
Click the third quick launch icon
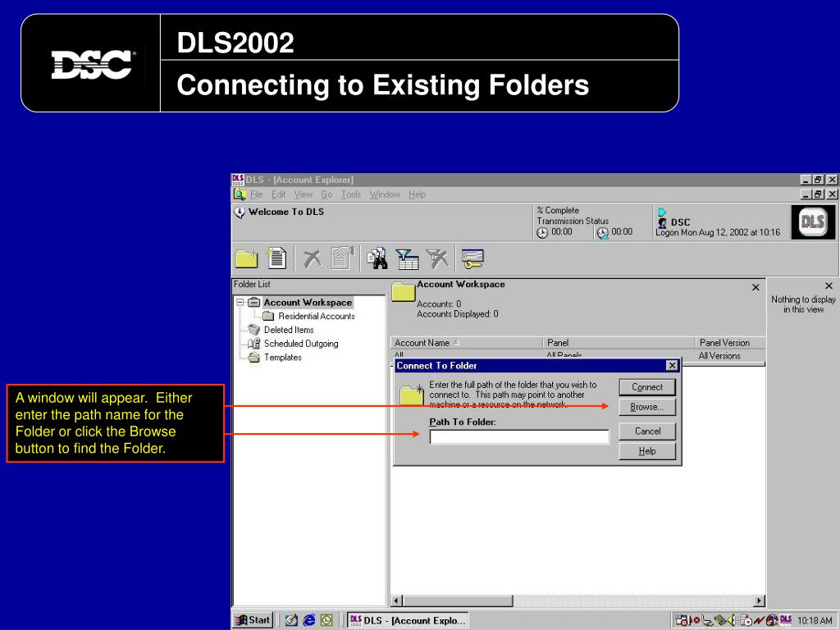326,620
